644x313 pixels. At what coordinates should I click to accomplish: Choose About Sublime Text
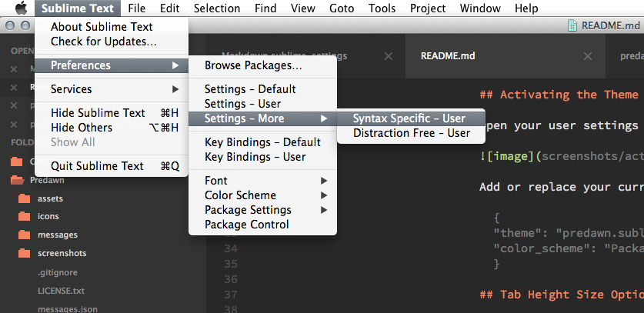click(112, 27)
